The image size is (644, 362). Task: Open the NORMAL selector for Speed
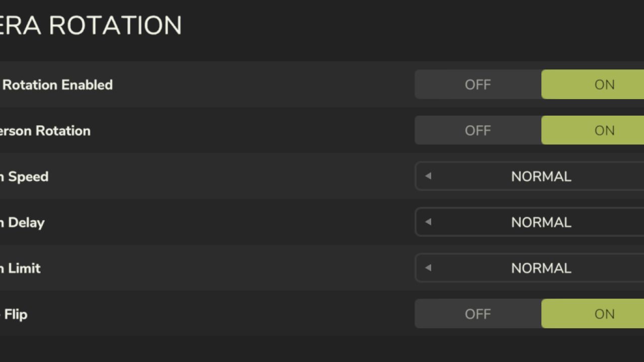coord(541,176)
